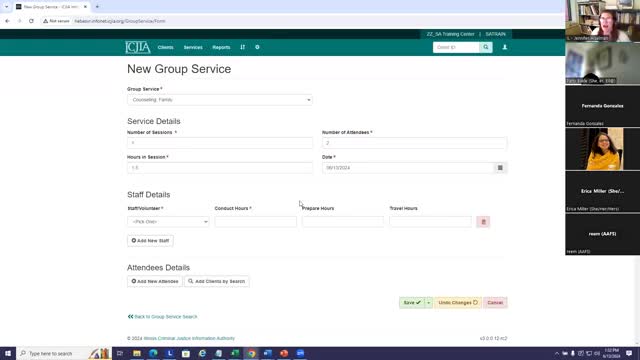Click into the Client ID search field
This screenshot has width=640, height=360.
(x=456, y=47)
